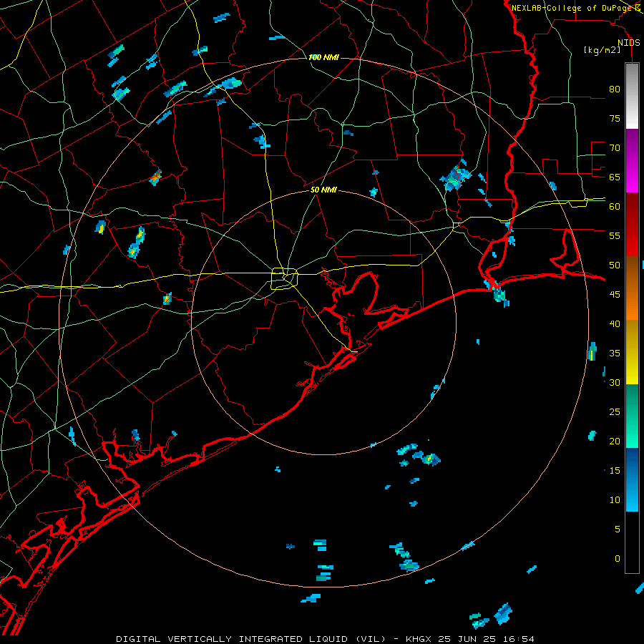Select the green segment of the VIL color bar

(632, 416)
